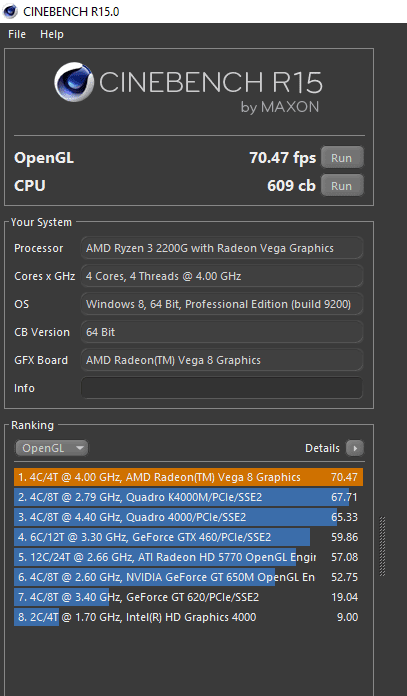The image size is (407, 696).
Task: Open the Help menu
Action: click(51, 34)
